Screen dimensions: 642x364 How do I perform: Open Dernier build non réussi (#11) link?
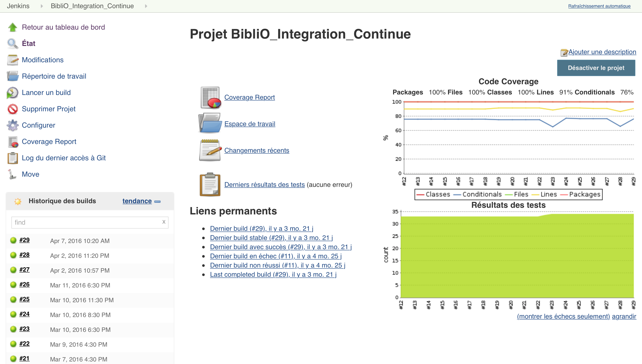[x=278, y=265]
